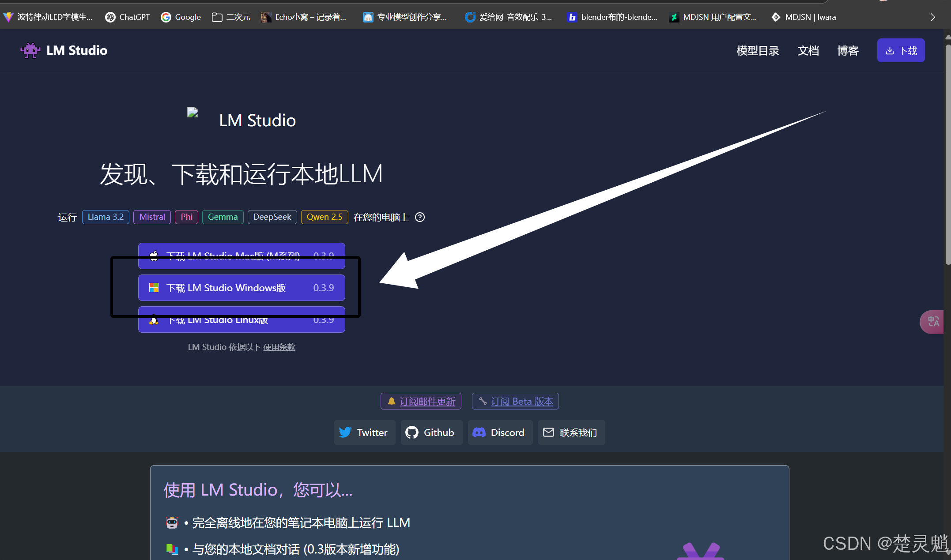Screen dimensions: 951x560
Task: Click the question mark help icon
Action: [420, 217]
